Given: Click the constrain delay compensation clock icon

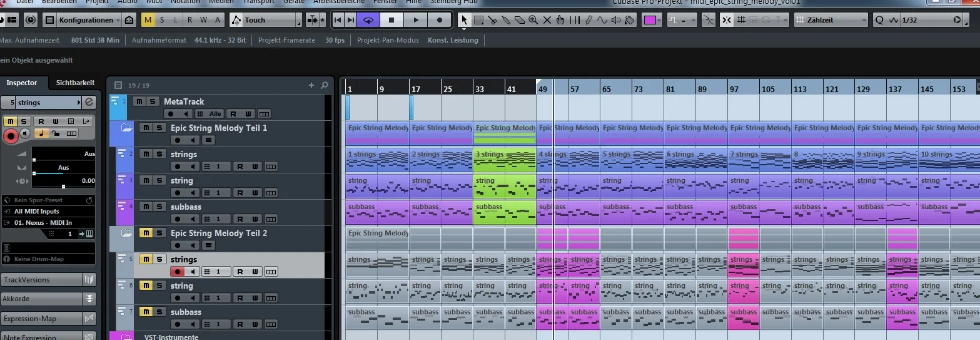Looking at the screenshot, I should pos(31,20).
